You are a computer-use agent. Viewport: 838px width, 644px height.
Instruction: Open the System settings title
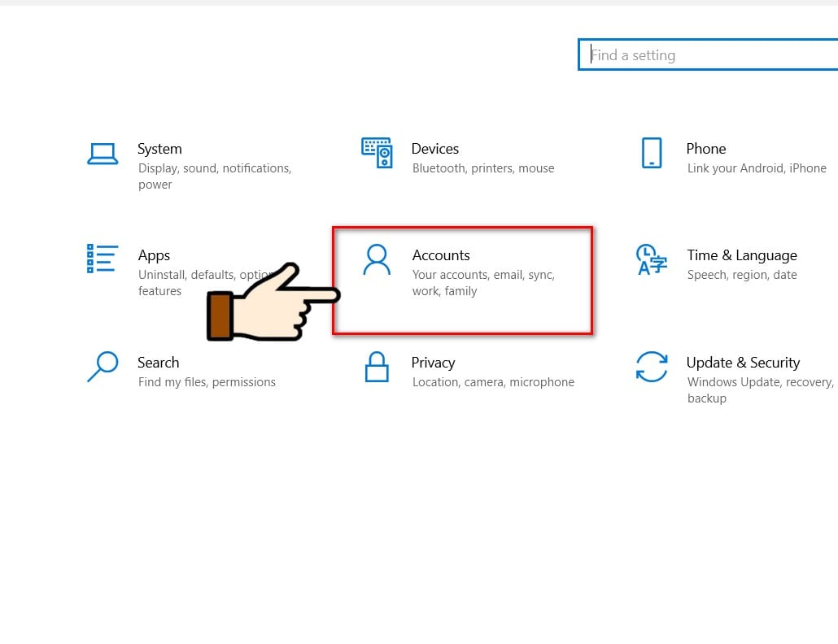tap(159, 149)
